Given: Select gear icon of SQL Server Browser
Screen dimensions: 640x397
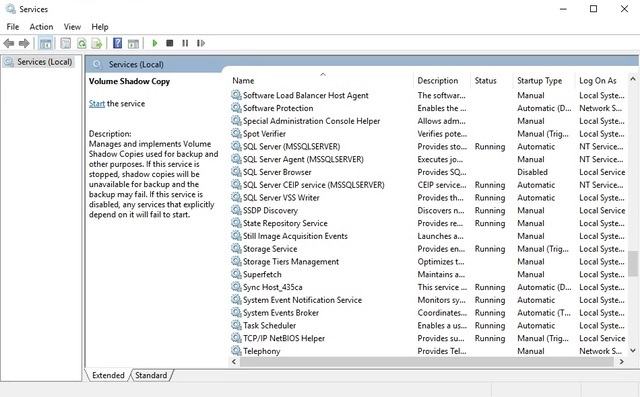Looking at the screenshot, I should coord(236,172).
